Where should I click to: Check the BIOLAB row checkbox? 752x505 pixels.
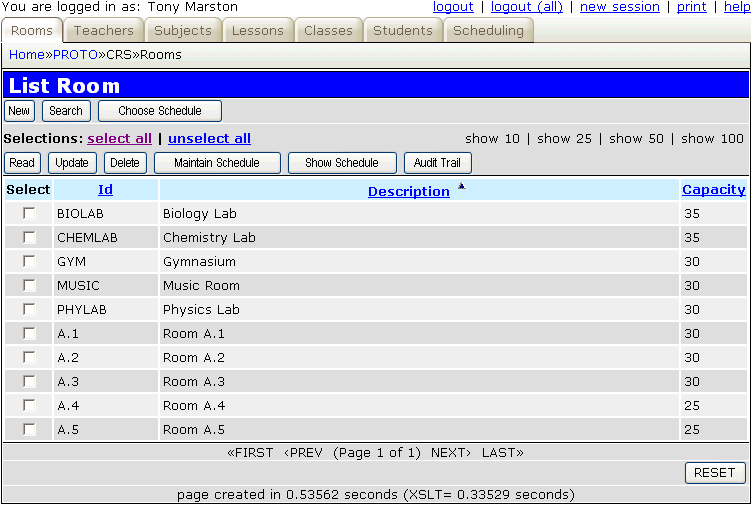click(x=29, y=213)
